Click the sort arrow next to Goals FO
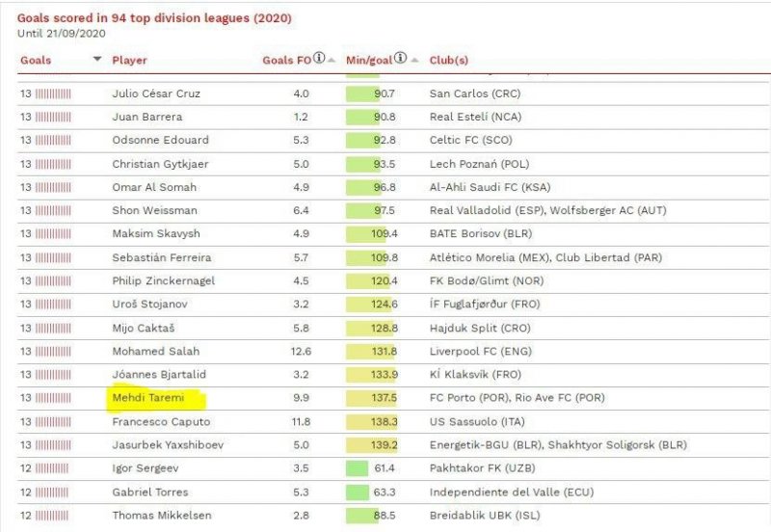Screen dimensions: 771x532 [x=332, y=61]
